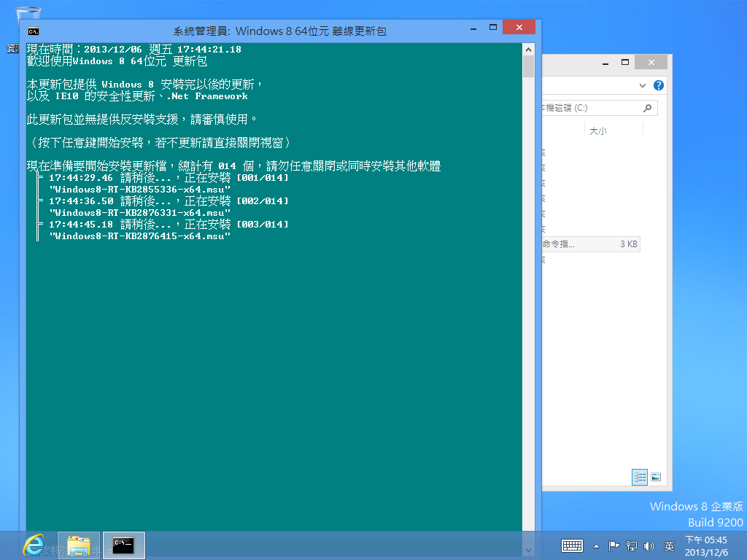747x560 pixels.
Task: Open the clock showing 下午 05:45
Action: (706, 546)
